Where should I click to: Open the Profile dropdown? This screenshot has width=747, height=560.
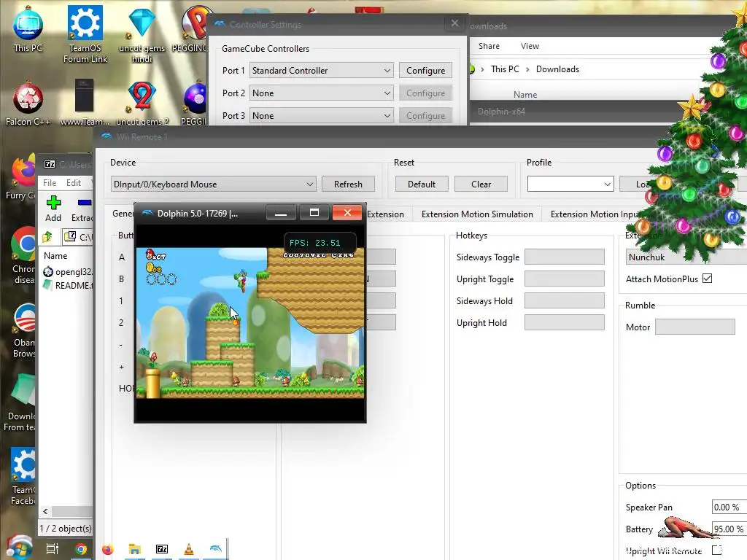tap(570, 184)
